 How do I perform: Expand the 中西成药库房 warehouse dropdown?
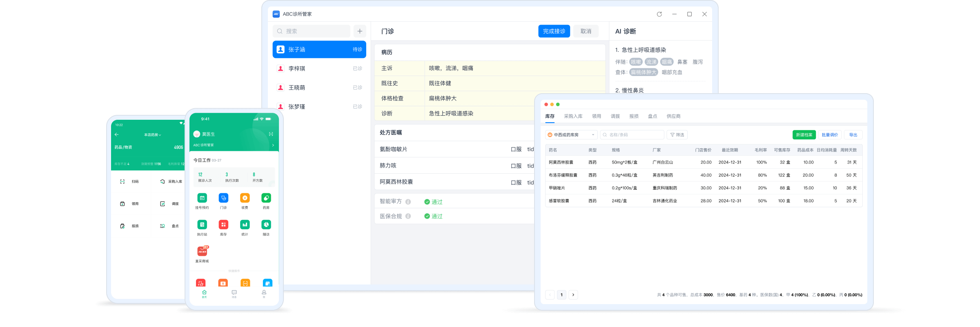click(x=571, y=135)
